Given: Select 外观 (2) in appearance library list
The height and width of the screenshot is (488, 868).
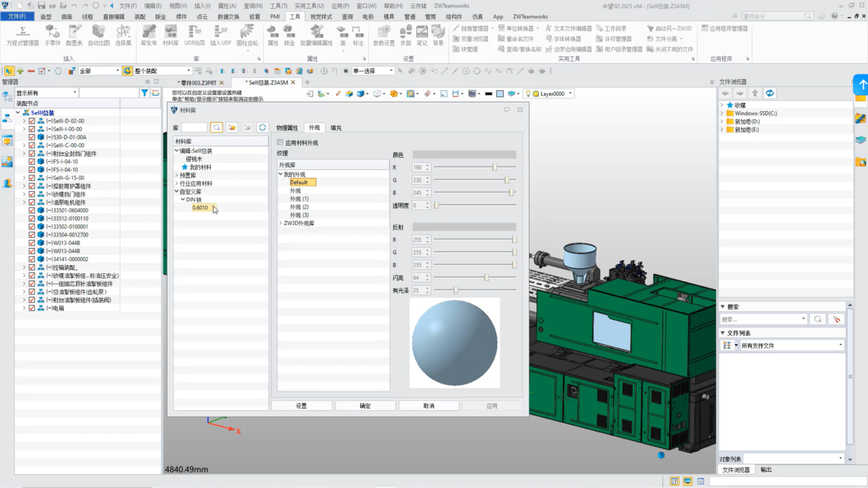Looking at the screenshot, I should pos(299,207).
